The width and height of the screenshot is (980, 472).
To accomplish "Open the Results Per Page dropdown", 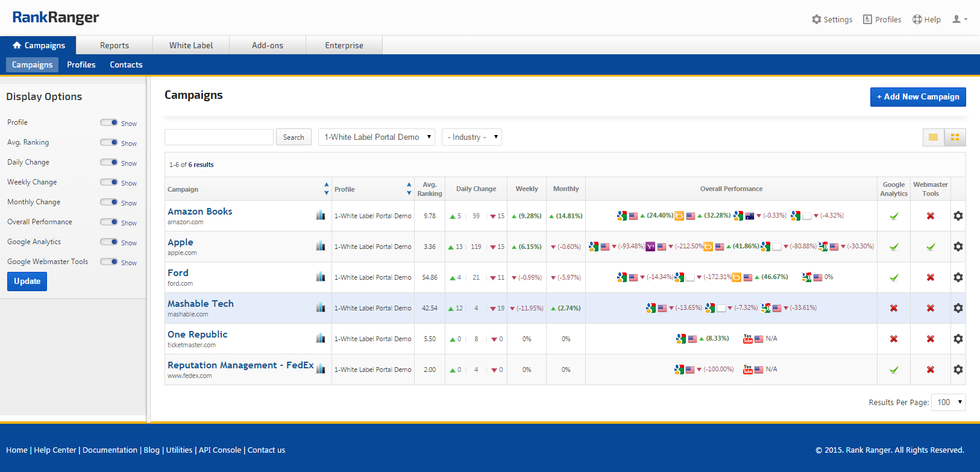I will pyautogui.click(x=948, y=402).
